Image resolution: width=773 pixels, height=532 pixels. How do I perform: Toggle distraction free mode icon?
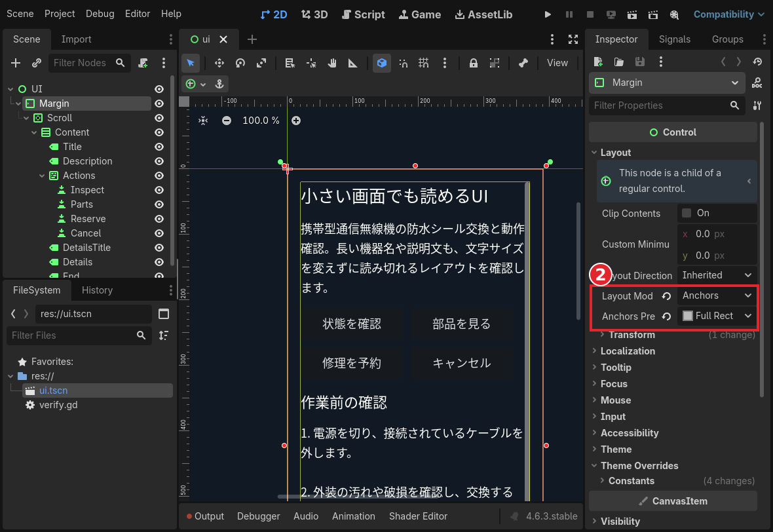573,39
